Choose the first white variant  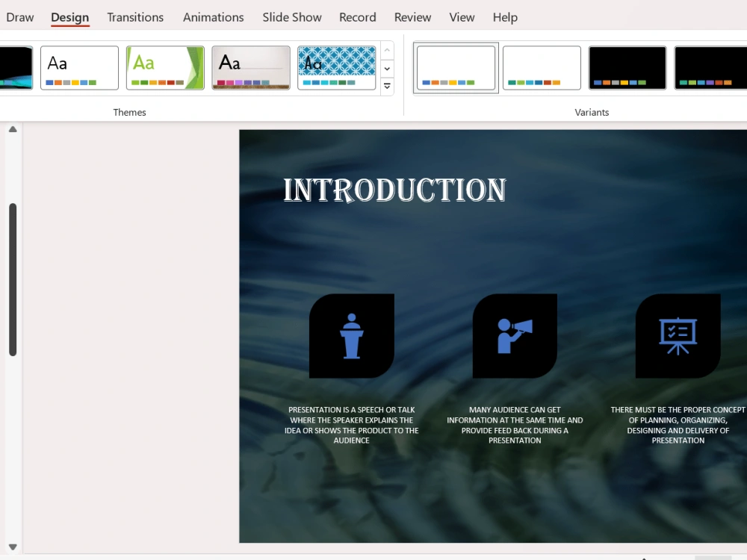(456, 68)
